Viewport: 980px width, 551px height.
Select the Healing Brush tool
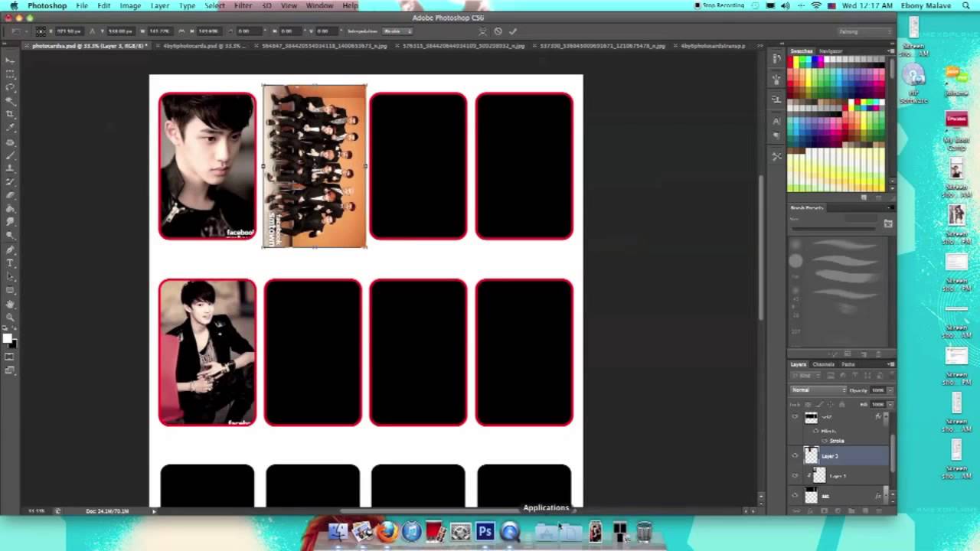click(10, 142)
